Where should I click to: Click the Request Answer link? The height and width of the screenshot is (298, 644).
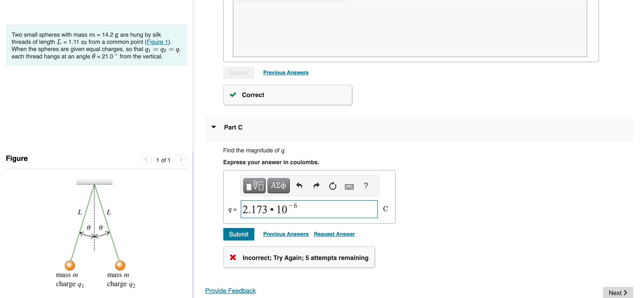pos(334,234)
